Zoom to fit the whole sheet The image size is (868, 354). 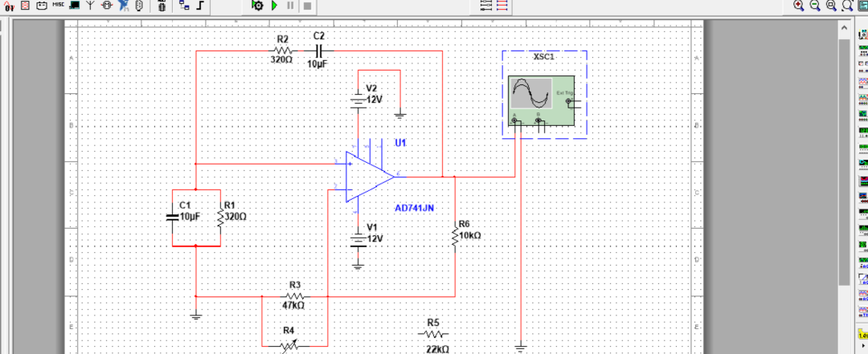pos(848,6)
